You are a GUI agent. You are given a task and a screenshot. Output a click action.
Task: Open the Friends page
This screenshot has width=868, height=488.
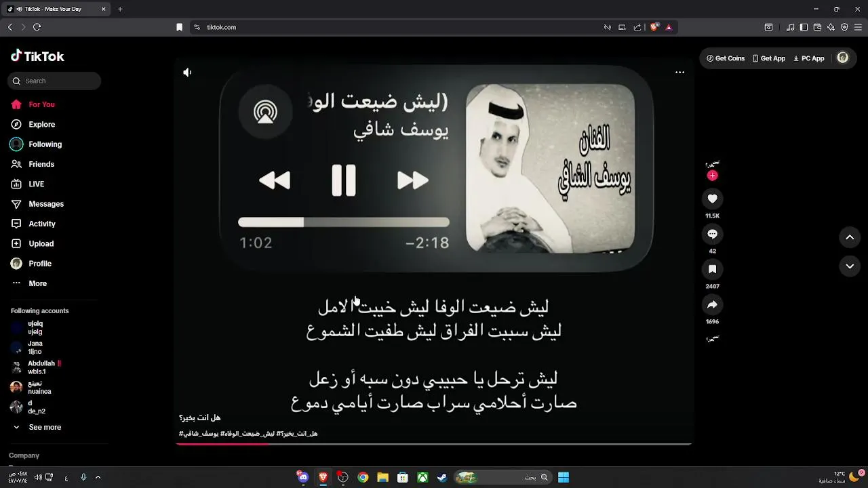click(32, 164)
